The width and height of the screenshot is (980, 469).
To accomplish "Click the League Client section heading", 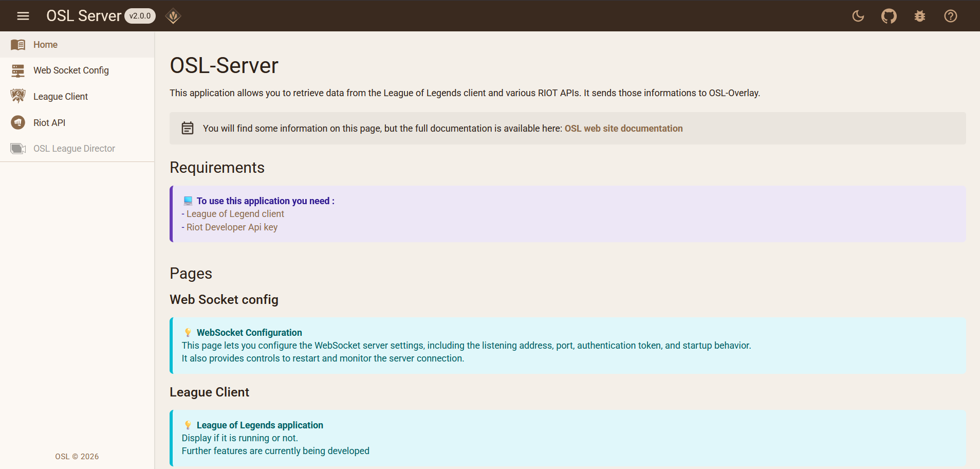I will (x=209, y=392).
